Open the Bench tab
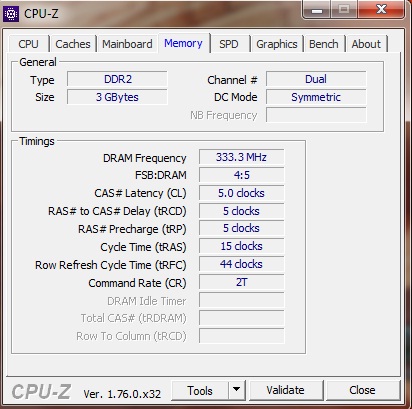Screen dimensions: 412x409 click(324, 44)
